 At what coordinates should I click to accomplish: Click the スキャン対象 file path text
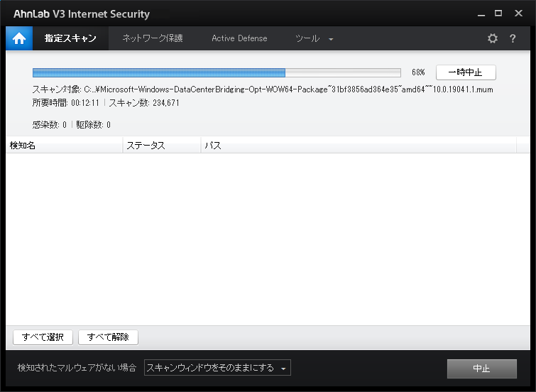263,89
